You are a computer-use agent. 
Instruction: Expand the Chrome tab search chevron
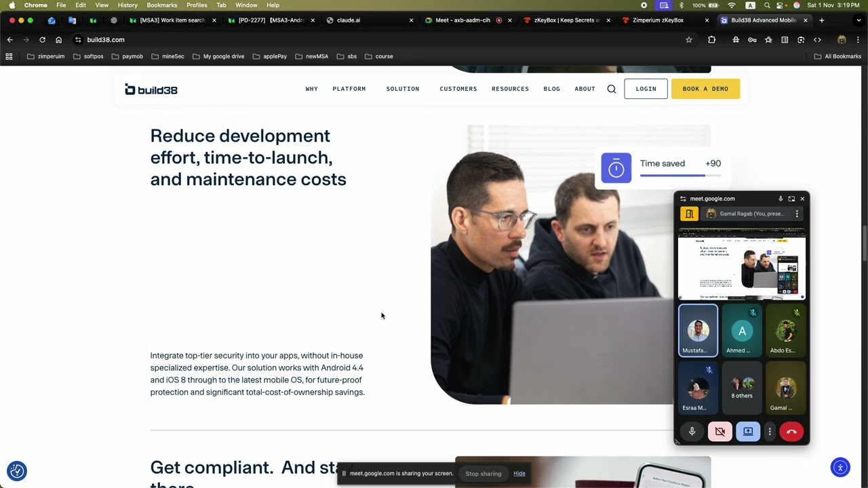point(857,20)
